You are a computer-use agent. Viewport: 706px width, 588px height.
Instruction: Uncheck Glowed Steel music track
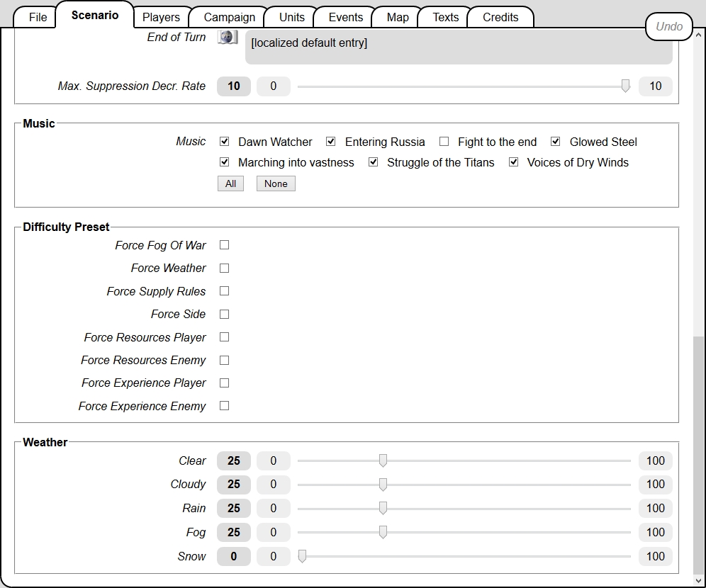[556, 142]
